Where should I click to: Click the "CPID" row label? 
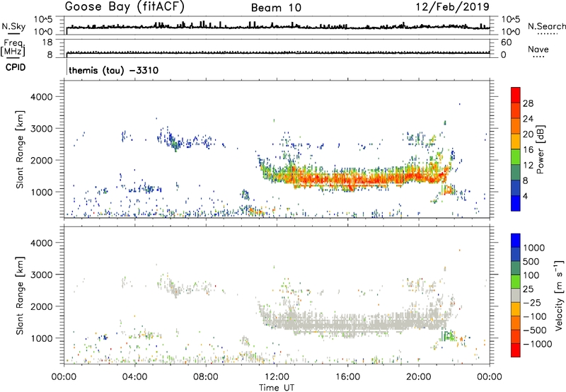pos(16,67)
